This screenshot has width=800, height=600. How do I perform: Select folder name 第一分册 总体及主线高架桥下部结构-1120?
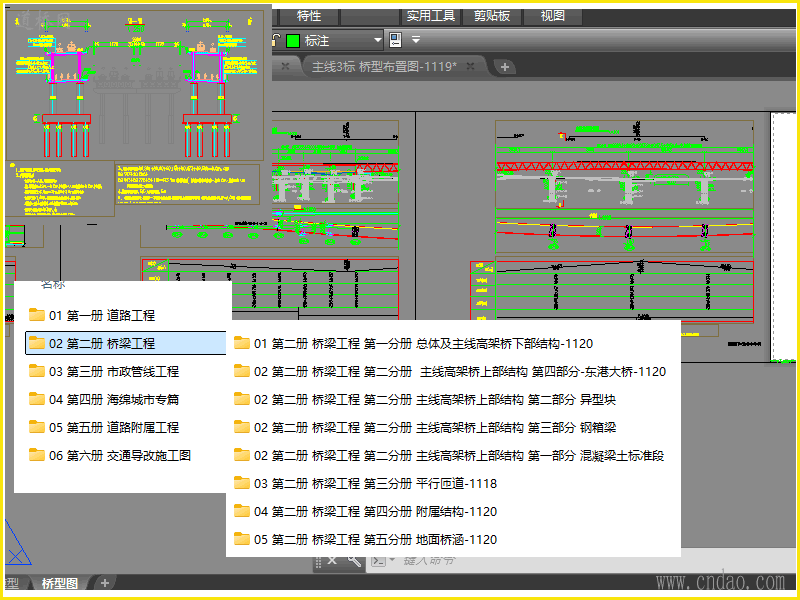coord(423,343)
